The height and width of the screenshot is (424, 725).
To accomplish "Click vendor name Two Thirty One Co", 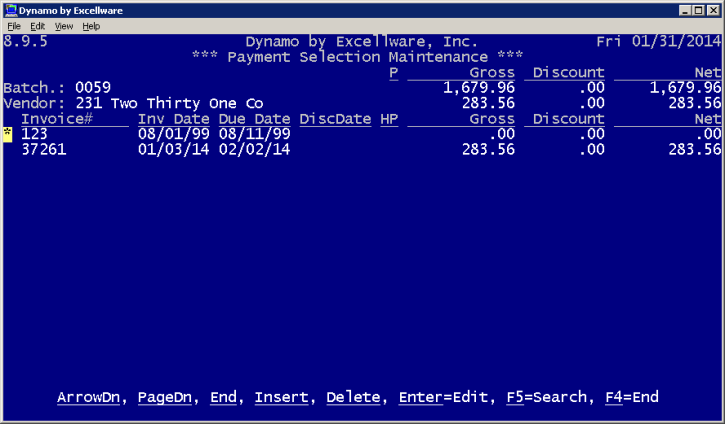I will [x=187, y=103].
